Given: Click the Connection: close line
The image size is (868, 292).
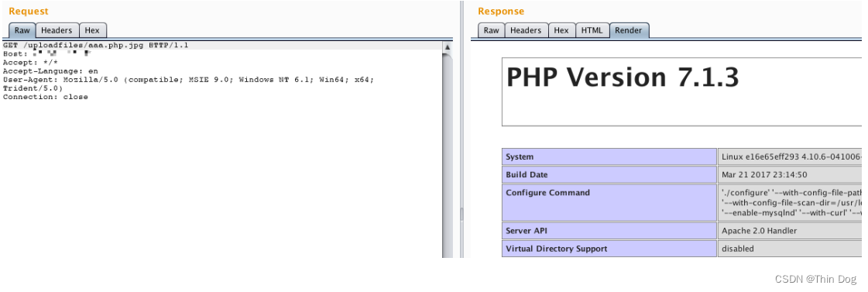Looking at the screenshot, I should [46, 97].
